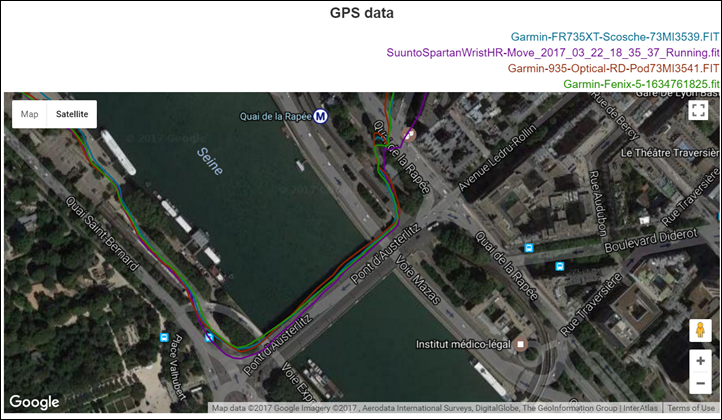
Task: Click the Street View pegman icon
Action: [x=700, y=329]
